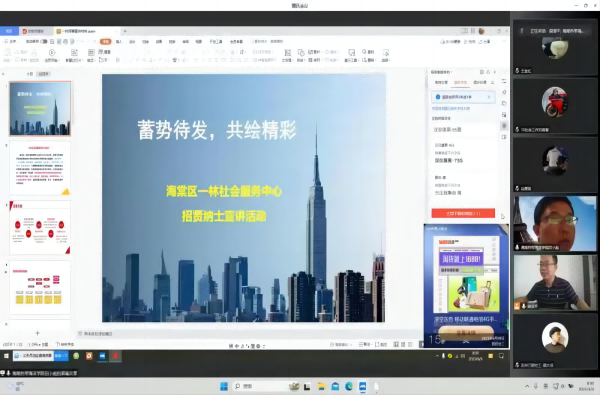Switch to the middle highlighted side panel tab
Viewport: 600px width, 395px height.
tap(460, 82)
